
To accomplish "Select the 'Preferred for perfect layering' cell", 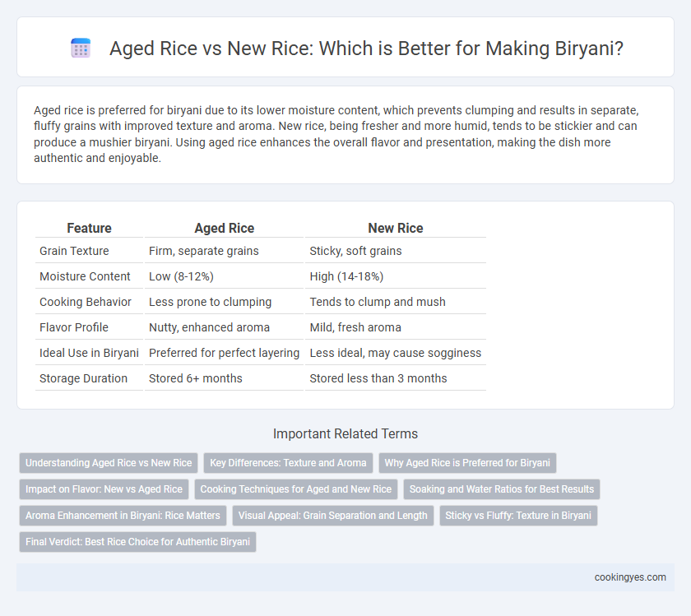I will [x=224, y=353].
